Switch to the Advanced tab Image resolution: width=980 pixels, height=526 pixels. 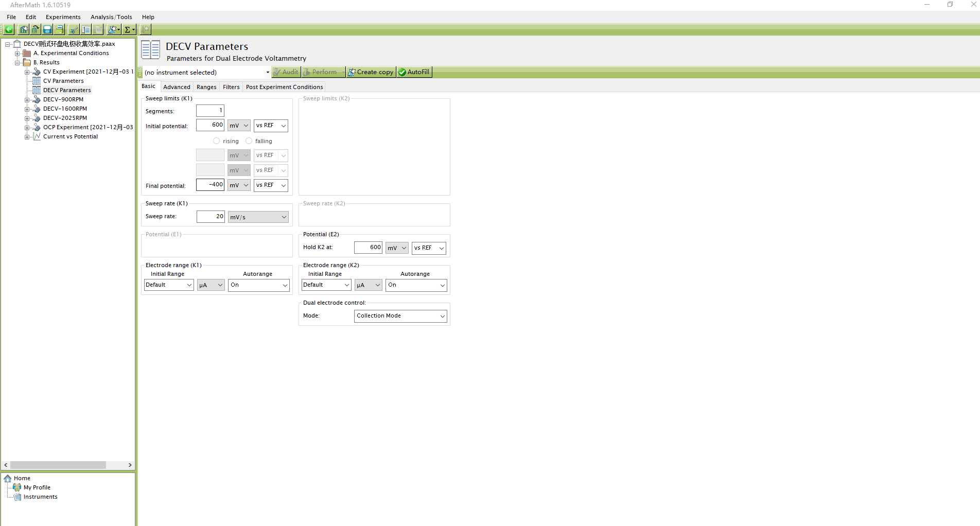177,87
